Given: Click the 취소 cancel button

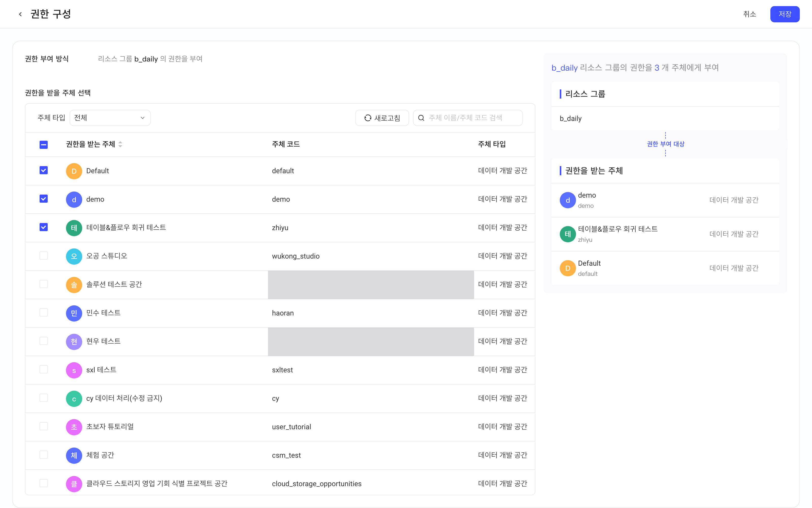Looking at the screenshot, I should pos(750,14).
